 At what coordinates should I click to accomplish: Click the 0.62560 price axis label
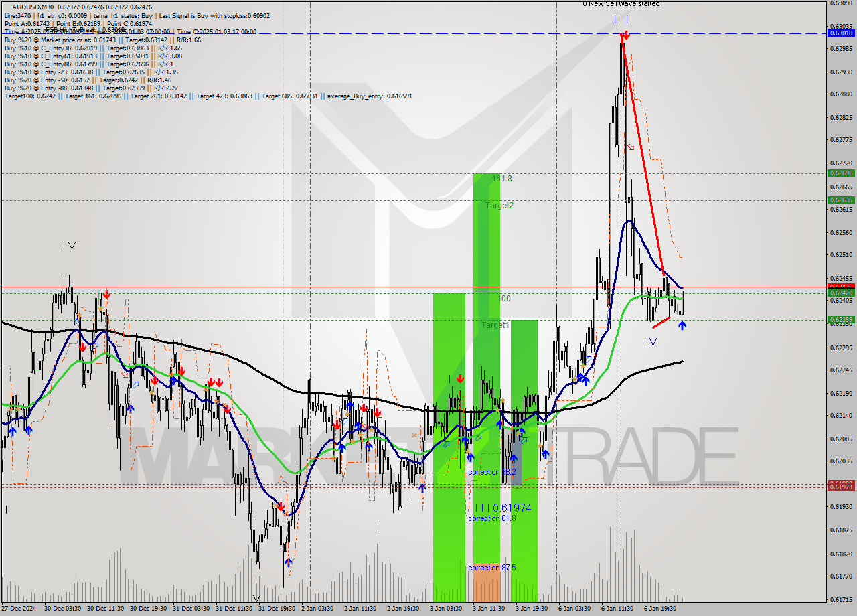(x=841, y=232)
